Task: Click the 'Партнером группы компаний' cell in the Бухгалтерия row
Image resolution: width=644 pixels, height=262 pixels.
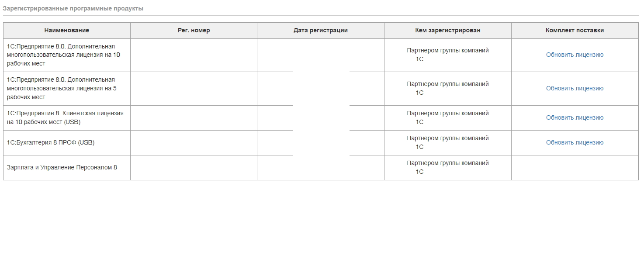Action: click(x=448, y=143)
